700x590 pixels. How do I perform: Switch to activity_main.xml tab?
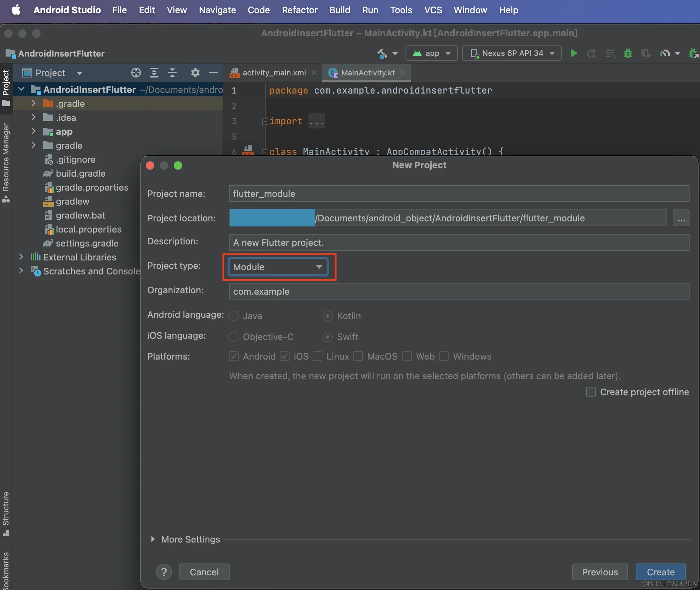274,73
